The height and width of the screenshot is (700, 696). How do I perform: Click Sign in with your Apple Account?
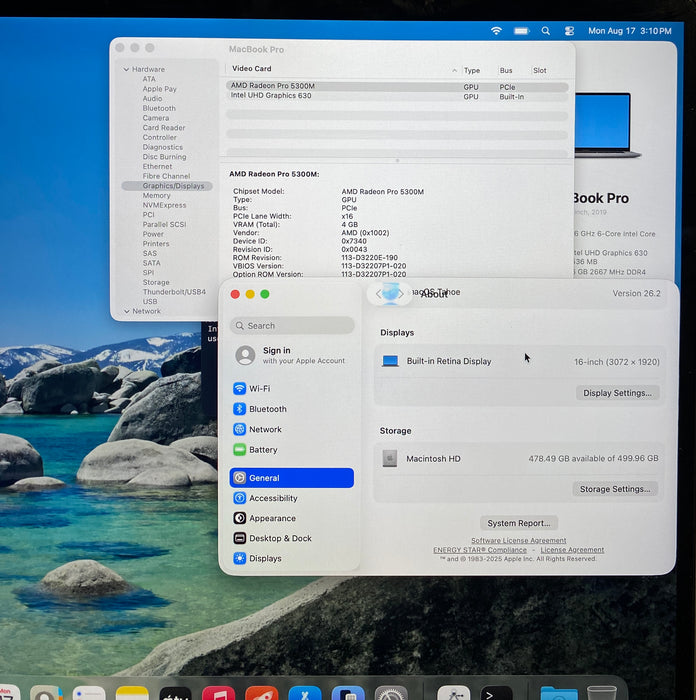point(292,355)
